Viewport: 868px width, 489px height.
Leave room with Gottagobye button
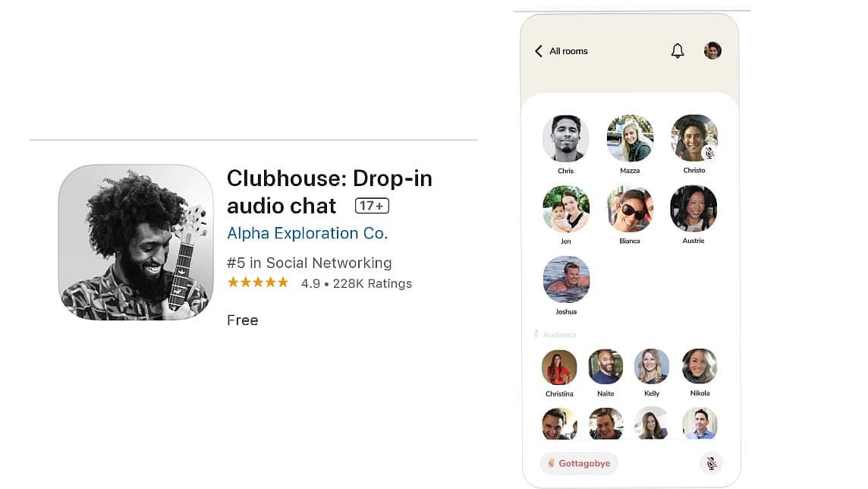579,463
